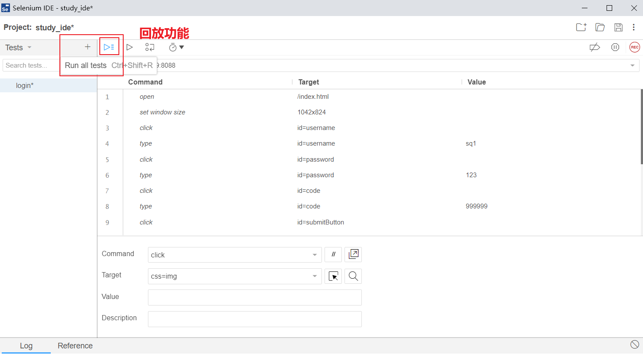Click the Search tests field

[31, 65]
